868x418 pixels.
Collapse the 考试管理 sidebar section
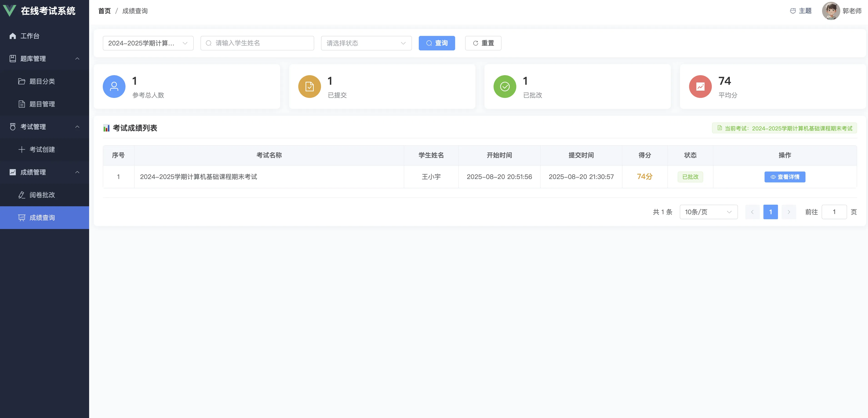tap(45, 127)
